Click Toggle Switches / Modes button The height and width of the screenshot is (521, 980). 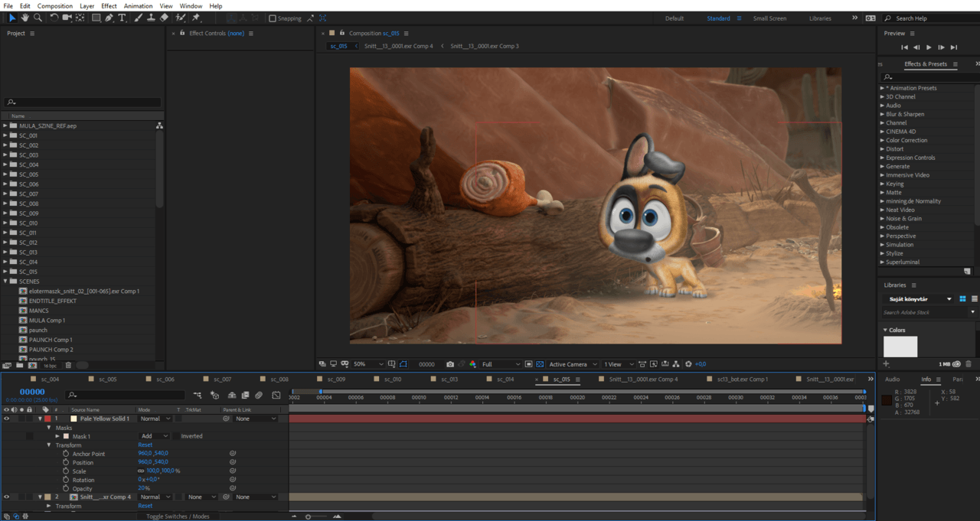[x=178, y=516]
